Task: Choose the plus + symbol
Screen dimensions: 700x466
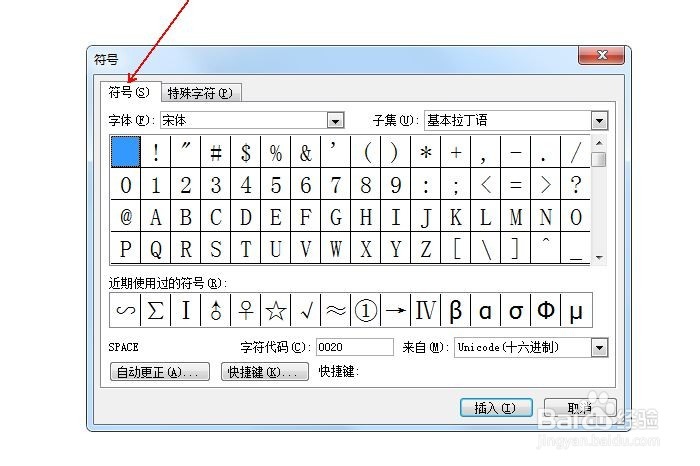Action: point(455,152)
